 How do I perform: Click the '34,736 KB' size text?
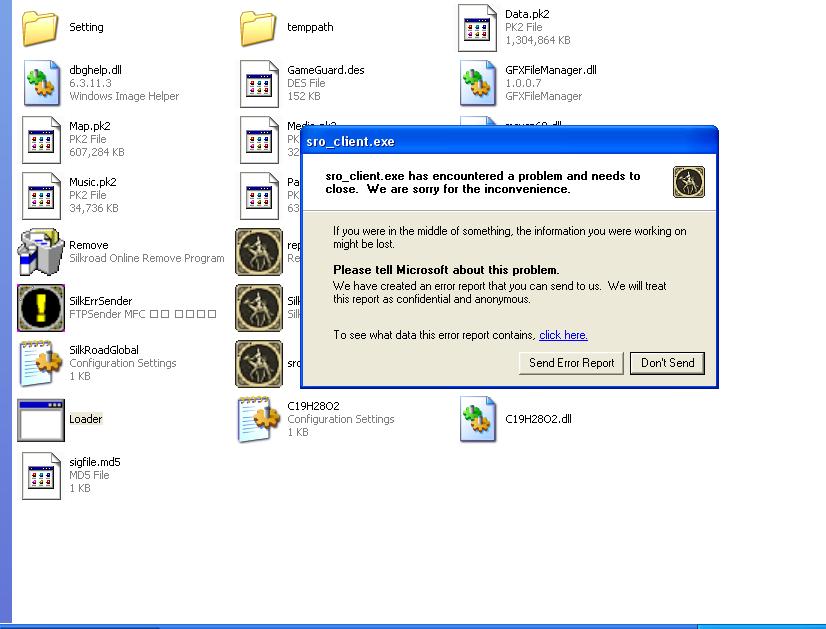tap(93, 208)
